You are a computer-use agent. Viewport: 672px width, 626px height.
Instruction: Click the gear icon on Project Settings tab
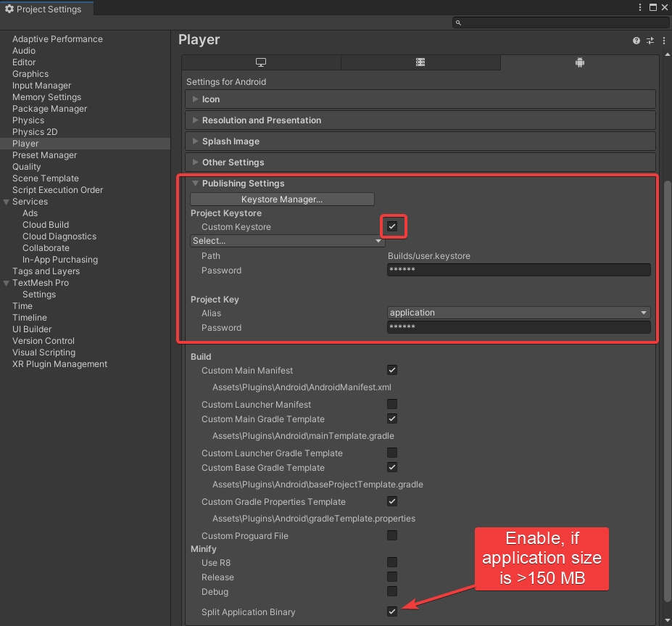point(9,9)
